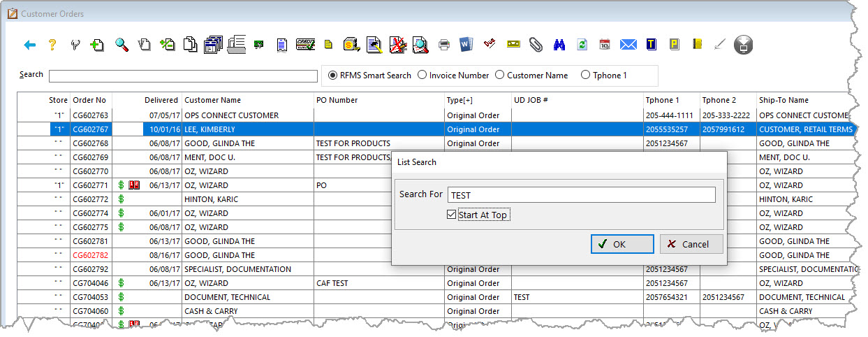Click the printer icon
868x337 pixels.
(444, 45)
